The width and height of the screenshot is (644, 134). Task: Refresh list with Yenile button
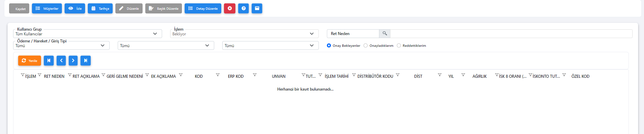(x=30, y=61)
